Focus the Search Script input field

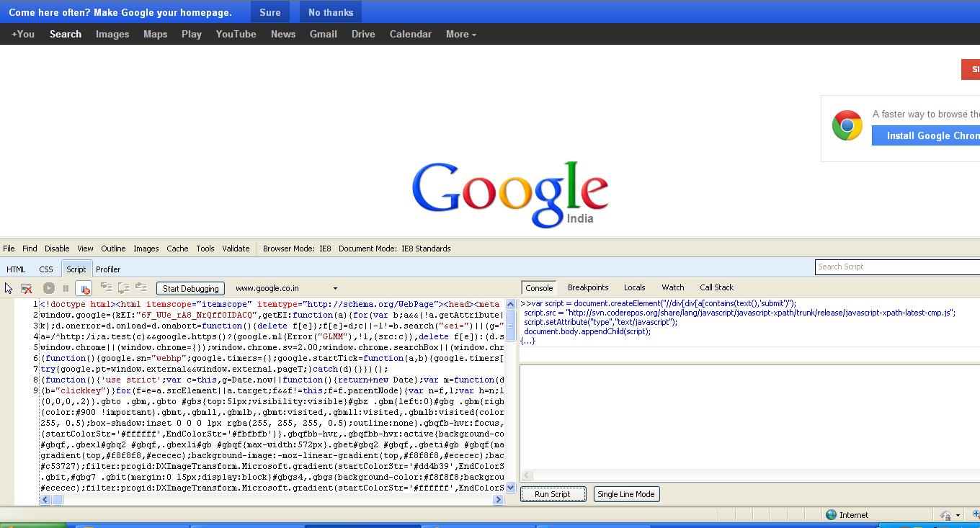point(897,267)
